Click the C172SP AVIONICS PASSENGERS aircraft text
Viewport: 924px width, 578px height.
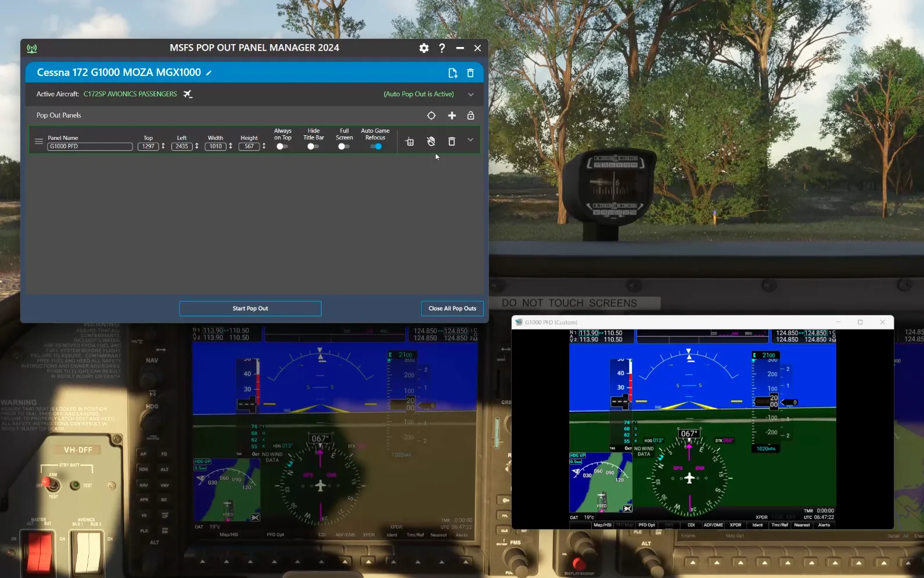130,94
